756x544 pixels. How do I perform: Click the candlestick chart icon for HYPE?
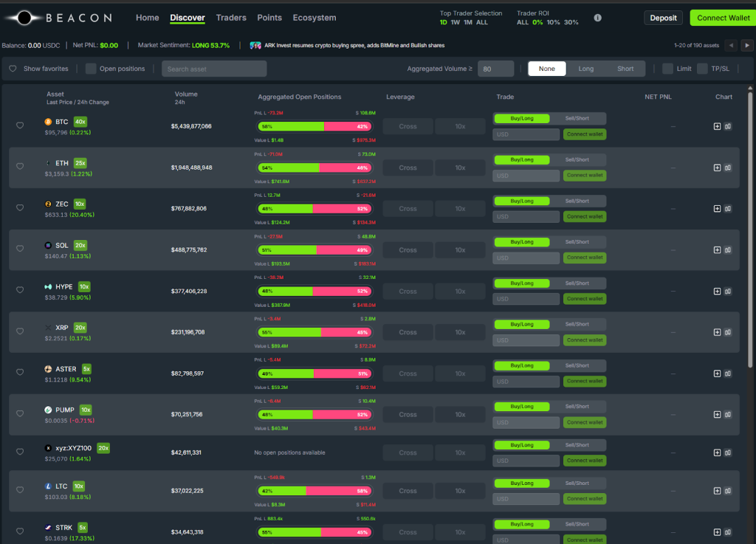pos(728,291)
